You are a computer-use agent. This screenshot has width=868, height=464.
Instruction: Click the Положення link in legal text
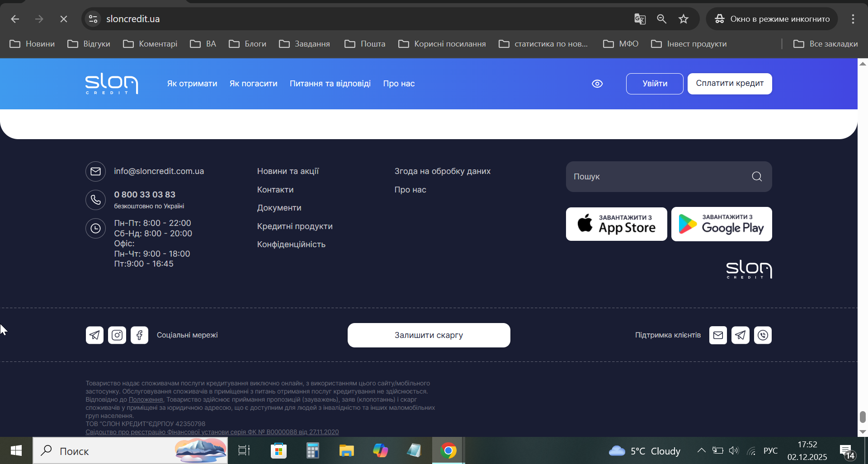point(146,399)
